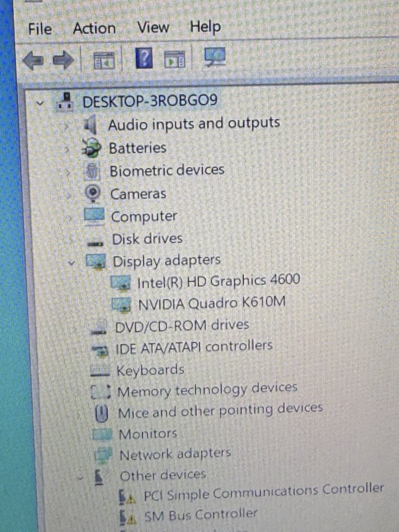Select the DESKTOP-3ROBGO9 computer name
399x532 pixels.
150,101
